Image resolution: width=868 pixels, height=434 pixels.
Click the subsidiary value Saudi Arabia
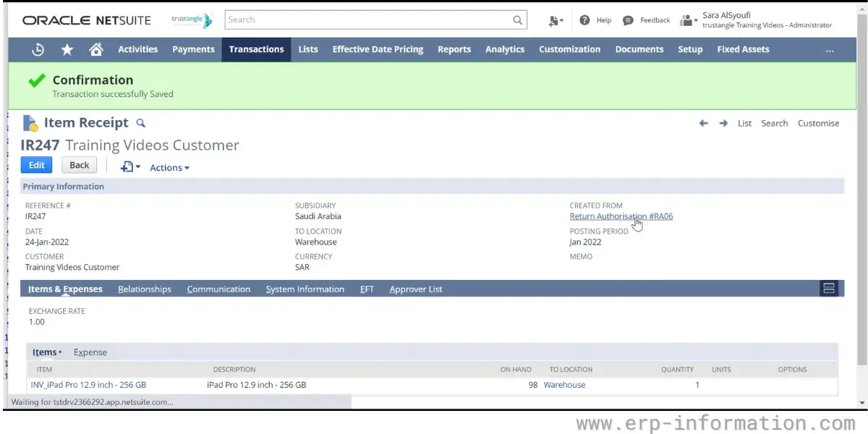[318, 216]
